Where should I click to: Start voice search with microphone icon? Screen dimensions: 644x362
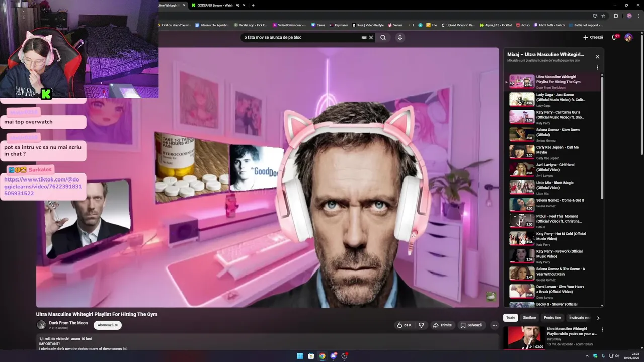400,37
